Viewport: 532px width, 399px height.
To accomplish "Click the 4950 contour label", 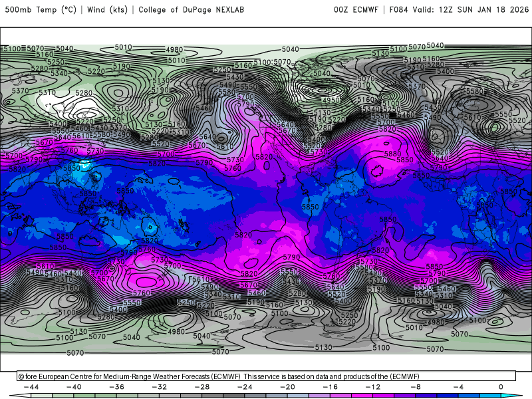I will 331,100.
